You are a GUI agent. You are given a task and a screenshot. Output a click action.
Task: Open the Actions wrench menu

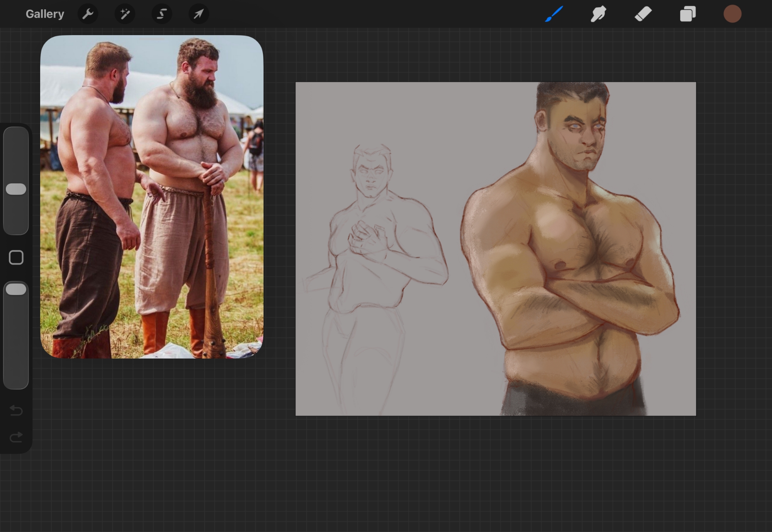(88, 14)
